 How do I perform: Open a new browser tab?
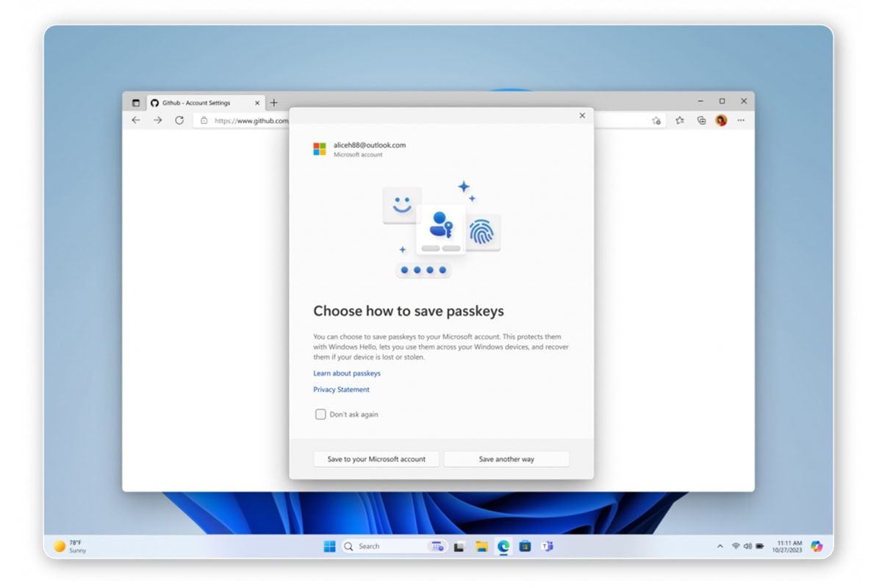pos(274,103)
